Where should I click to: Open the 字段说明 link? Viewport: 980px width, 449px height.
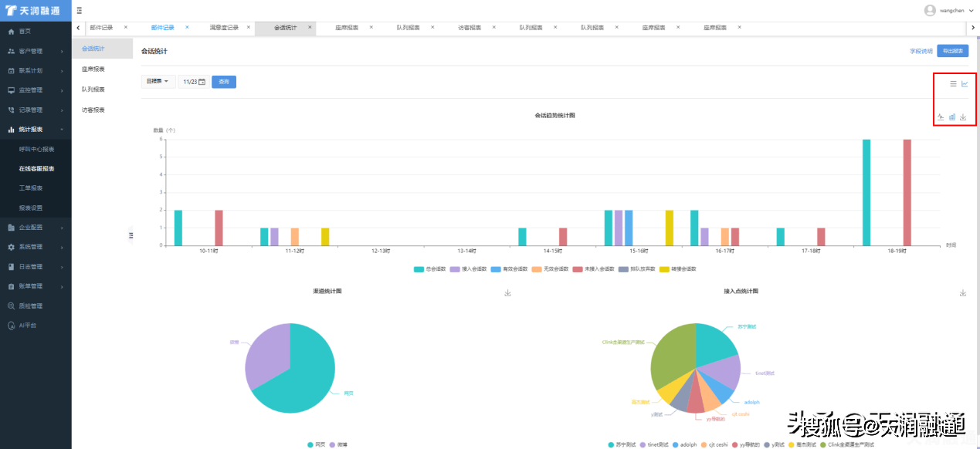pyautogui.click(x=921, y=52)
